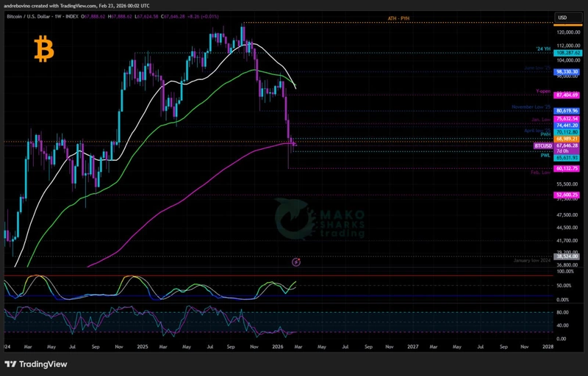Click the 120,000.00 price scale value
The width and height of the screenshot is (588, 376).
click(569, 33)
